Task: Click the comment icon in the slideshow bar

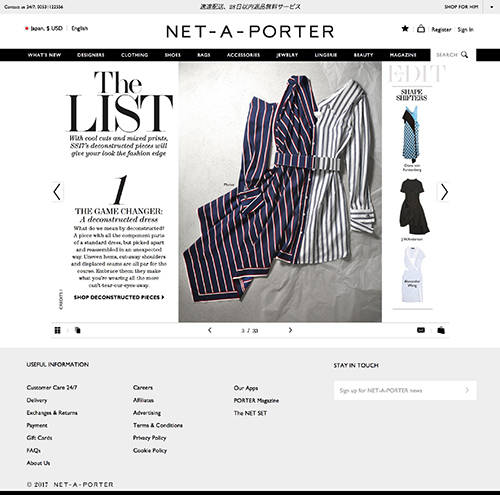Action: 421,330
